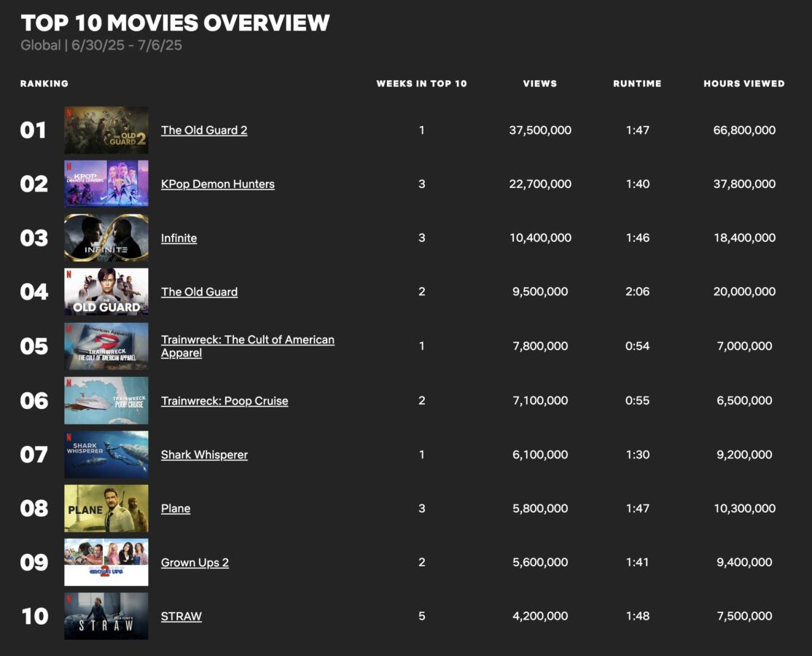The height and width of the screenshot is (656, 812).
Task: Select the Infinite poster thumbnail
Action: point(106,238)
